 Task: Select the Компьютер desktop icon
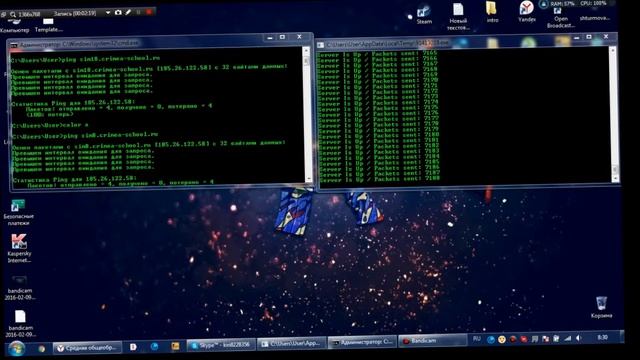pyautogui.click(x=15, y=25)
